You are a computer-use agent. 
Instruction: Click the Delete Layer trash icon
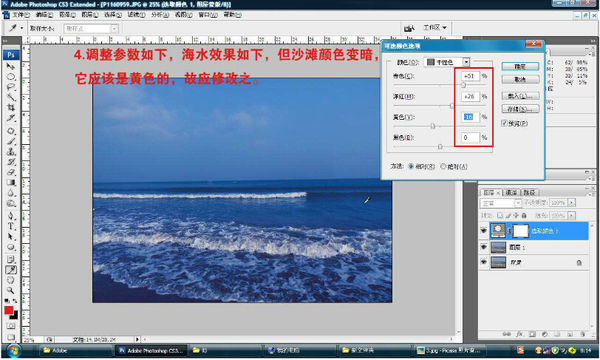582,334
